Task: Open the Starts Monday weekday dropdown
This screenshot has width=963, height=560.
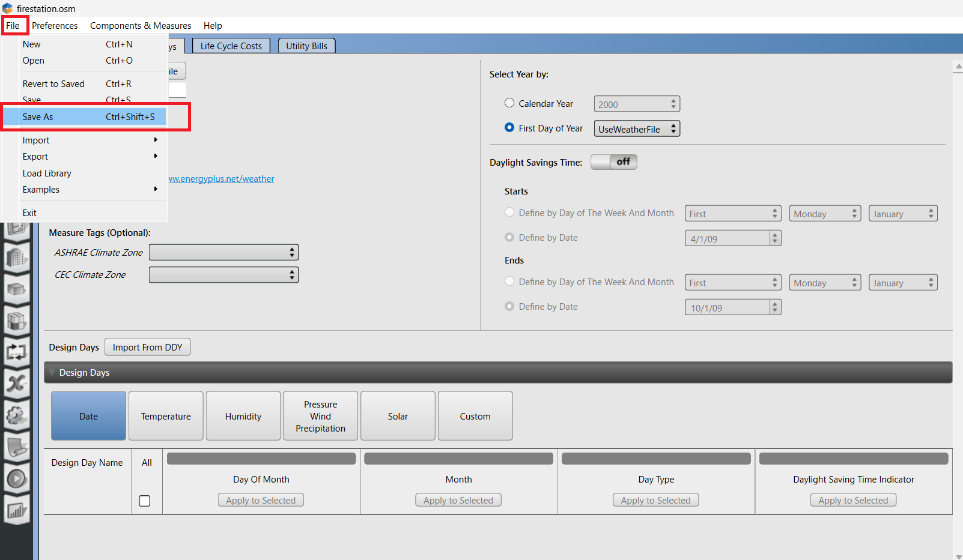Action: pos(825,214)
